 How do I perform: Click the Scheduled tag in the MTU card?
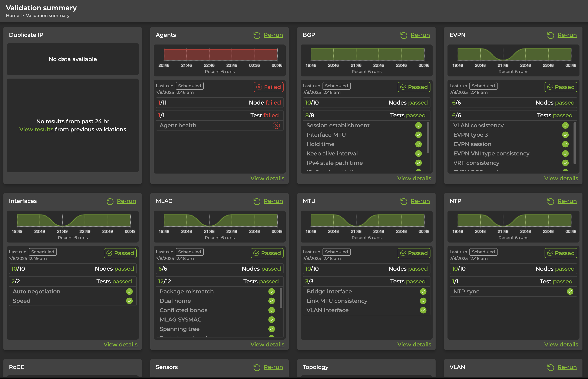point(336,252)
